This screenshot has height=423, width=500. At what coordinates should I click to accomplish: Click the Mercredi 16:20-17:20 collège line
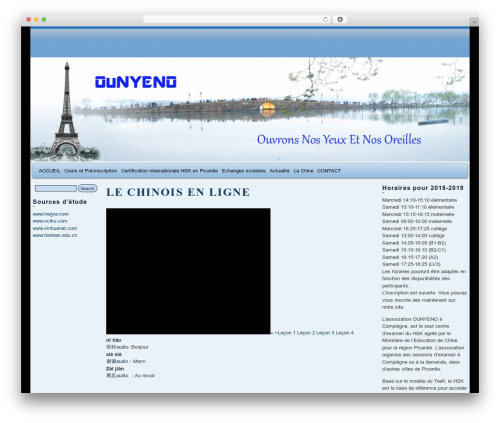pos(414,228)
